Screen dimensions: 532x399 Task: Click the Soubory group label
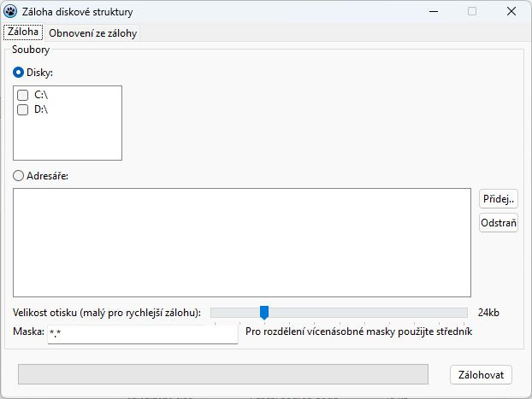(x=31, y=50)
